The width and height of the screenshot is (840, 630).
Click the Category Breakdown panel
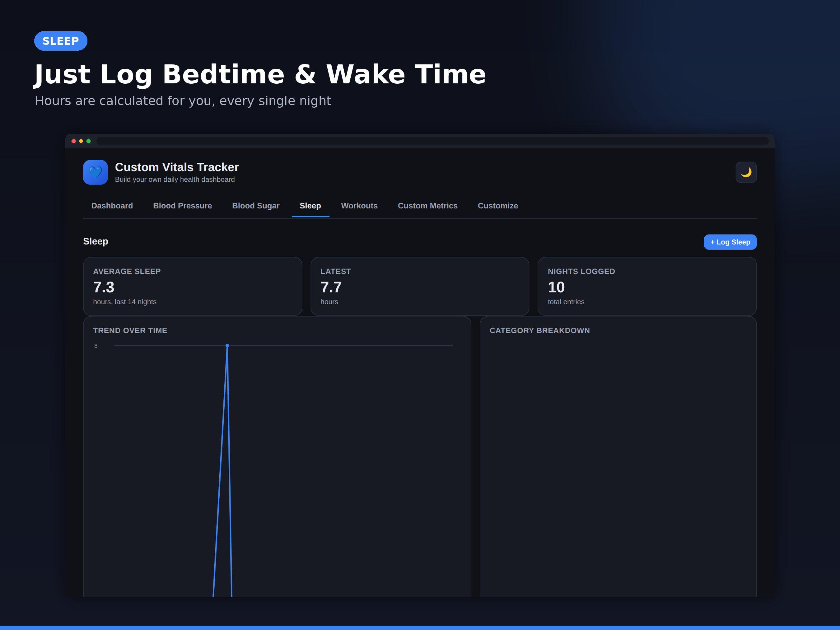[x=618, y=457]
